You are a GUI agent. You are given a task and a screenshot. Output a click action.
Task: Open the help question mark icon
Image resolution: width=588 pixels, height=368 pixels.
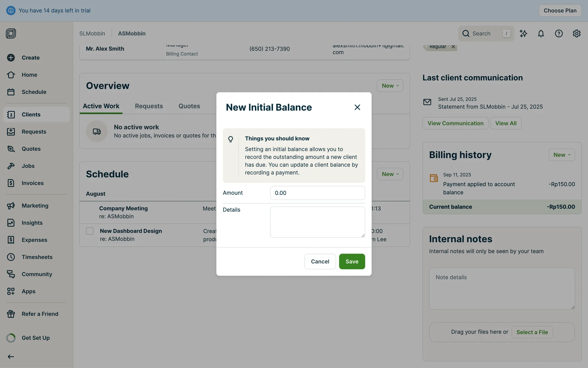click(559, 33)
